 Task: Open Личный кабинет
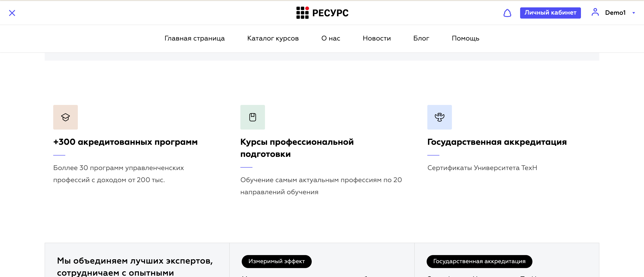tap(550, 13)
